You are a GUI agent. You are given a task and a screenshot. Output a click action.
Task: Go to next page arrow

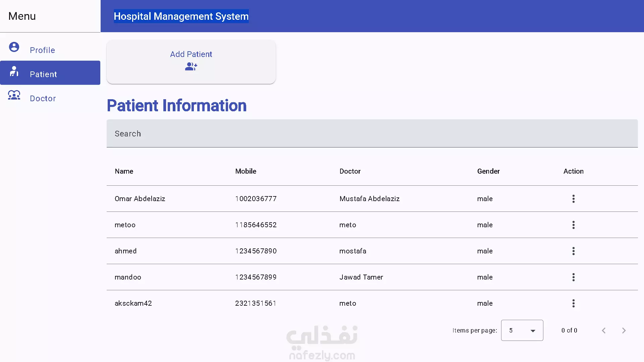(x=624, y=330)
